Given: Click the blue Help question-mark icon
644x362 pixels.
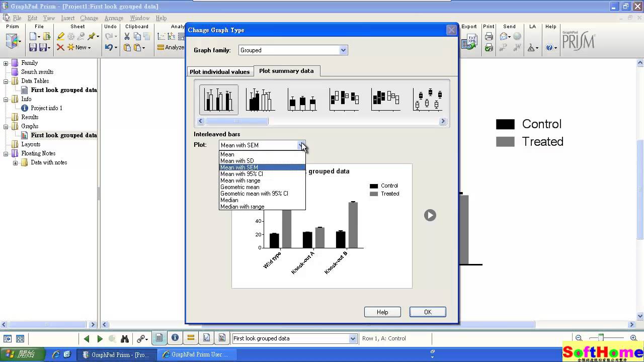Looking at the screenshot, I should (549, 47).
